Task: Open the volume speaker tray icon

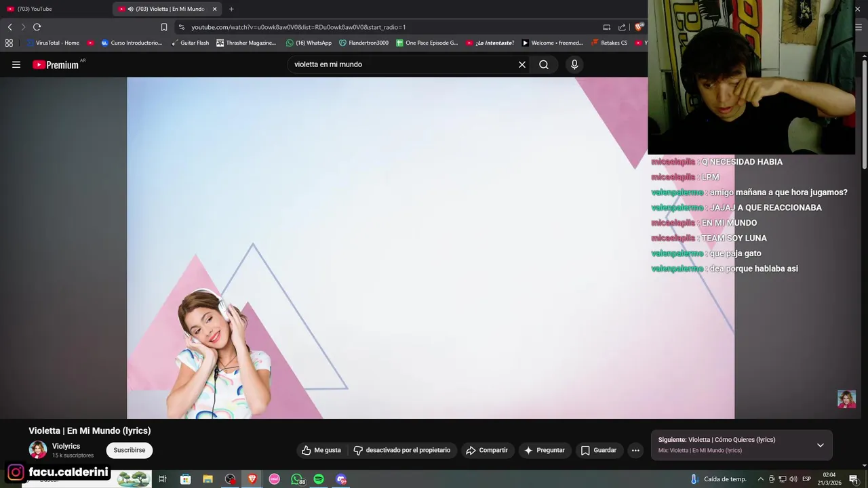Action: pyautogui.click(x=793, y=479)
